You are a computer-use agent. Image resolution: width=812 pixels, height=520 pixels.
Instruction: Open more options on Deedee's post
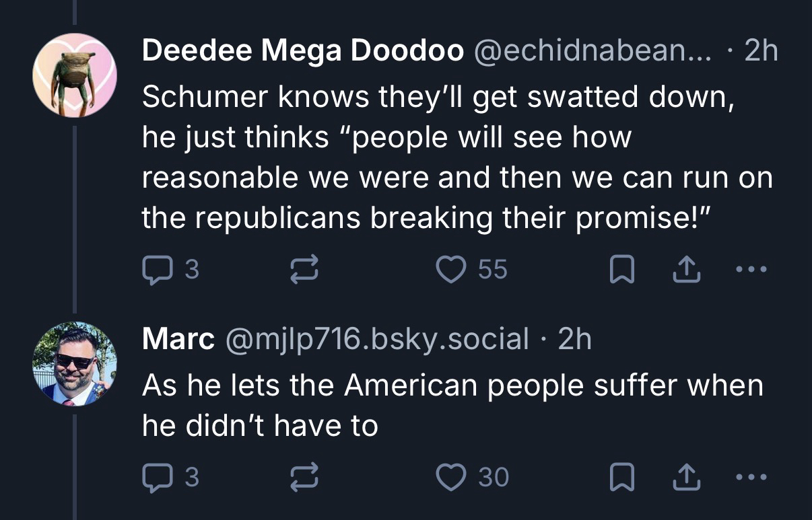click(751, 270)
